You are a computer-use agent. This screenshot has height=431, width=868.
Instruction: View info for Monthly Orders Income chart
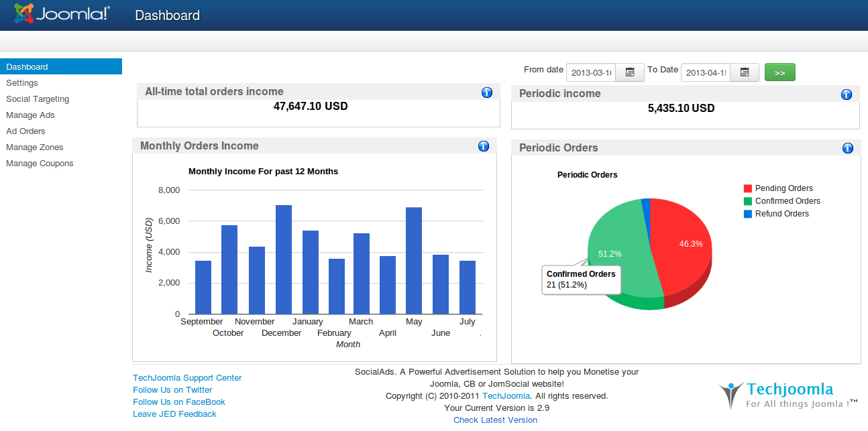[x=484, y=145]
